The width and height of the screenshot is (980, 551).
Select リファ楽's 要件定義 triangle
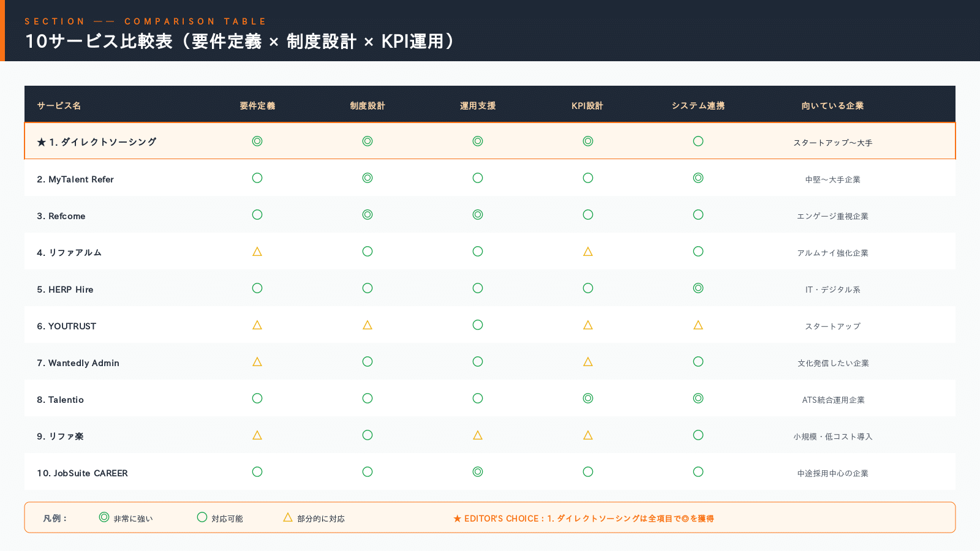click(257, 435)
